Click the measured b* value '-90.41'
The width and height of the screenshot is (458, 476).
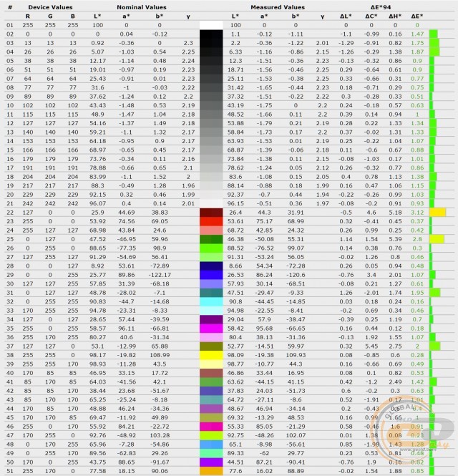296,462
